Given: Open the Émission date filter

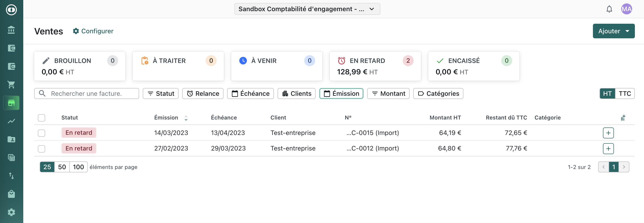Looking at the screenshot, I should click(341, 93).
